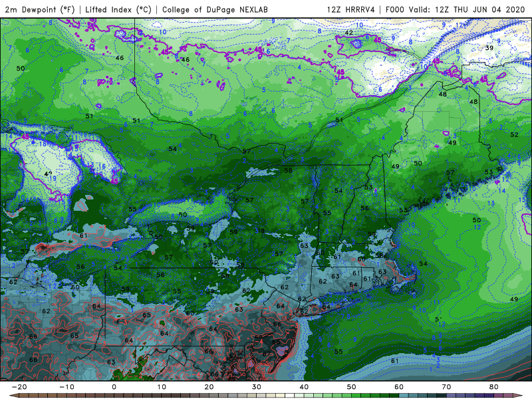Click the '12Z HRRRV4' model run label
This screenshot has width=532, height=399.
point(351,9)
